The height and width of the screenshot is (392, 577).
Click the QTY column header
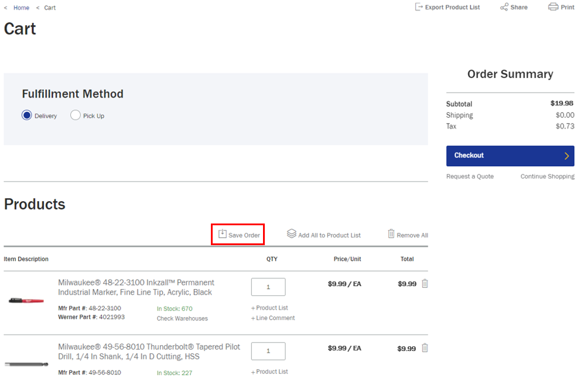coord(272,259)
